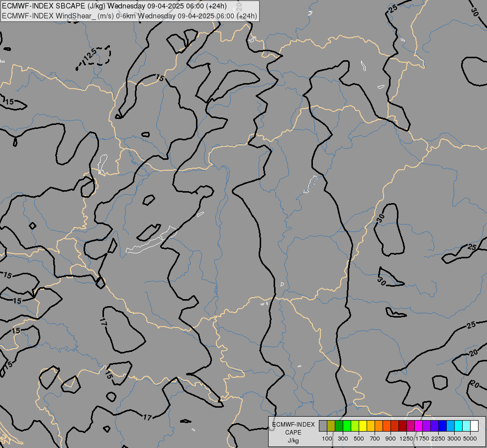The height and width of the screenshot is (448, 487).
Task: Select the lime yellow-green legend swatch
Action: point(355,426)
